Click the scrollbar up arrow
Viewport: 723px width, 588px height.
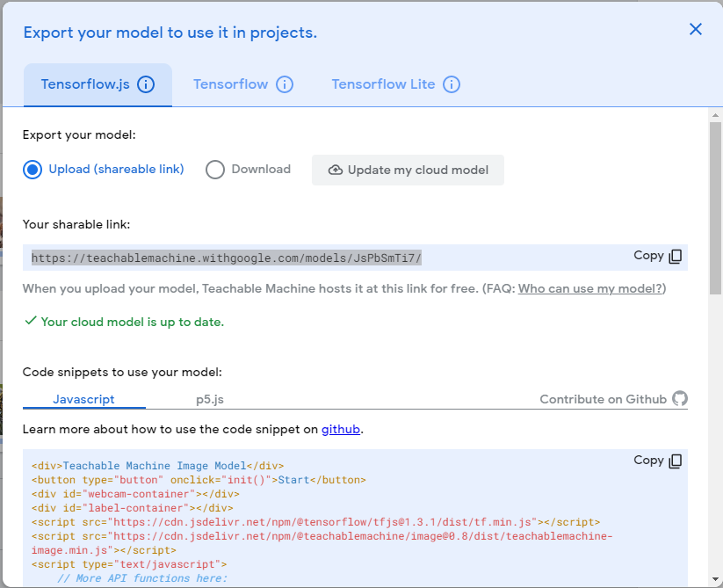click(715, 115)
